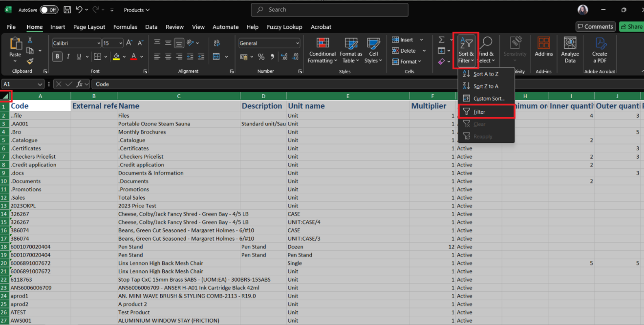Click the Create a PDF icon
644x325 pixels.
[x=600, y=50]
